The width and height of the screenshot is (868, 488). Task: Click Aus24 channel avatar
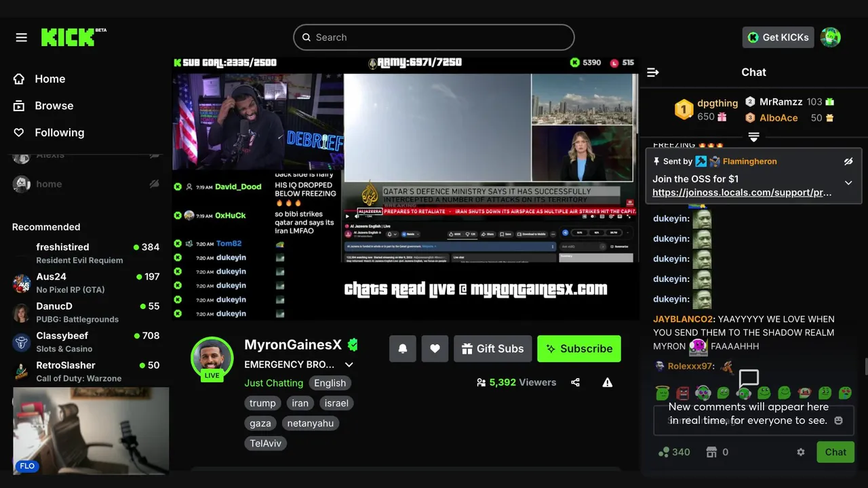22,283
